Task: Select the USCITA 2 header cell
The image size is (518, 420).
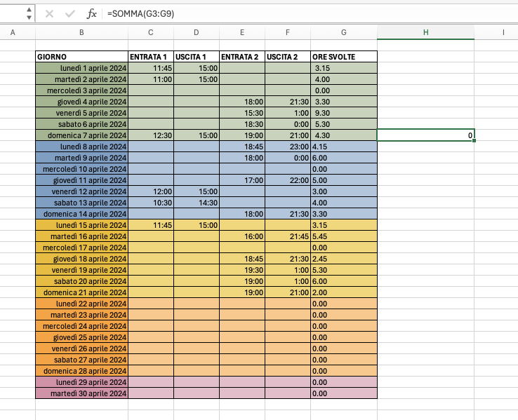Action: tap(288, 57)
